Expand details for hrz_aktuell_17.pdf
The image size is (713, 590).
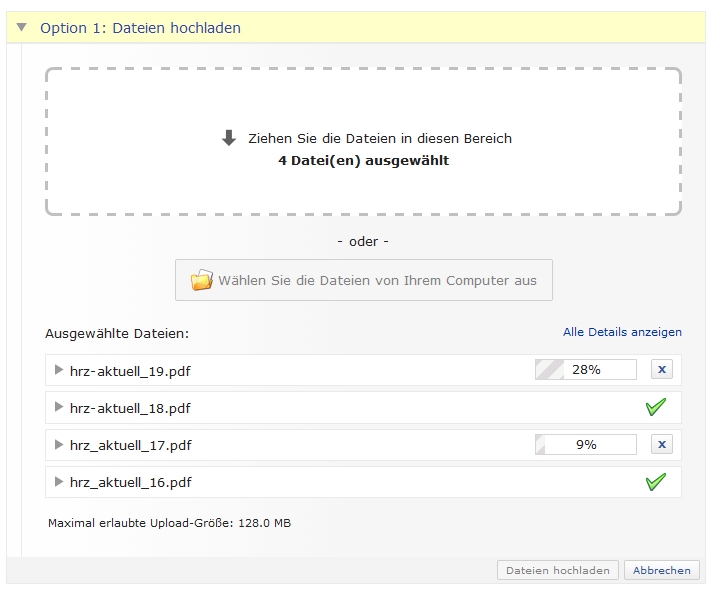tap(59, 444)
